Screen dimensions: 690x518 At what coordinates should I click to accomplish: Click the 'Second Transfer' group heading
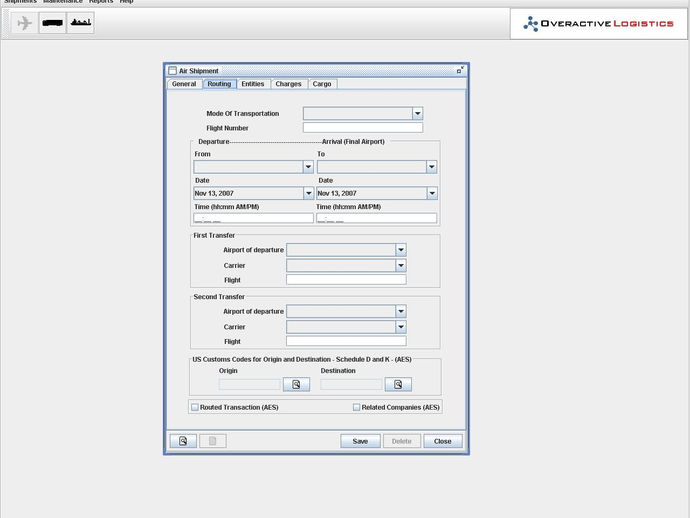pyautogui.click(x=219, y=297)
